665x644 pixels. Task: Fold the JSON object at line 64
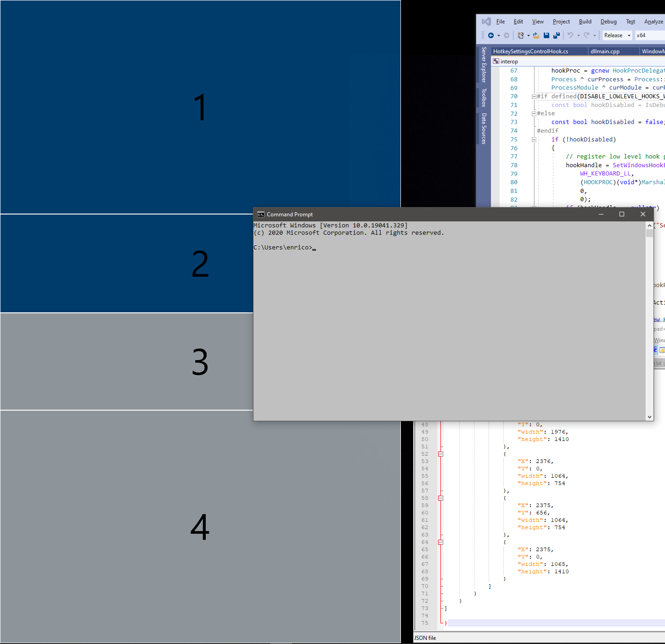coord(440,542)
